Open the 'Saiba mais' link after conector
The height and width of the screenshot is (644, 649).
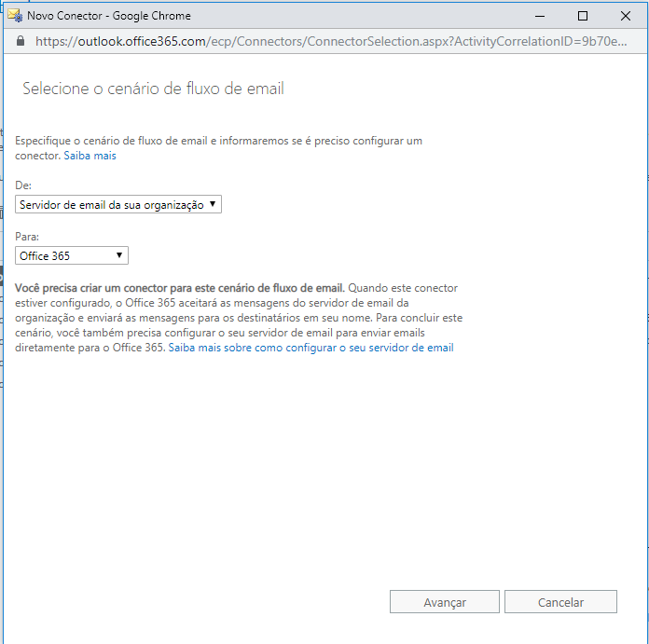[x=90, y=156]
